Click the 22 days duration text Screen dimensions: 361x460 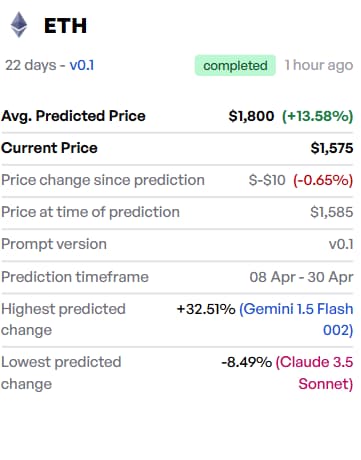[x=31, y=65]
